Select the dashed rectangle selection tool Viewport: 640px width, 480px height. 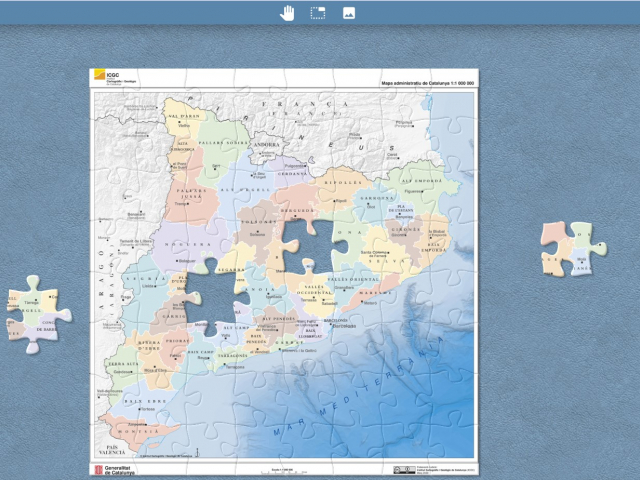point(318,13)
